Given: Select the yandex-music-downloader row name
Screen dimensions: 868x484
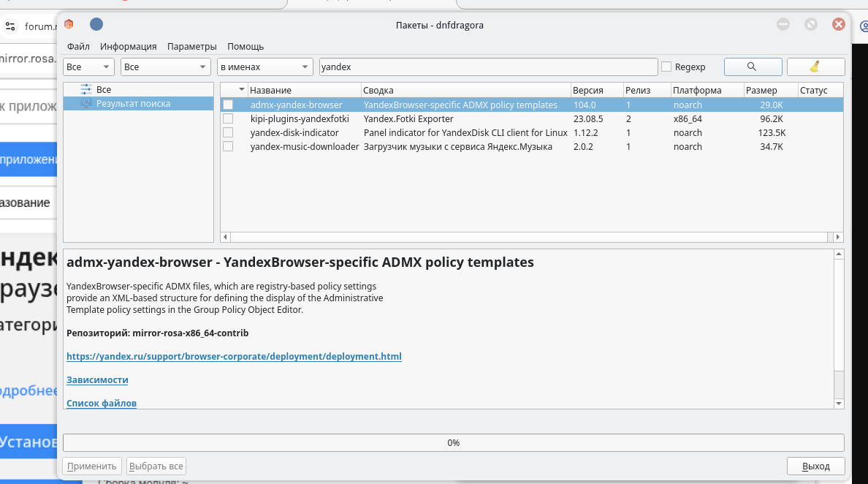Looking at the screenshot, I should coord(305,146).
